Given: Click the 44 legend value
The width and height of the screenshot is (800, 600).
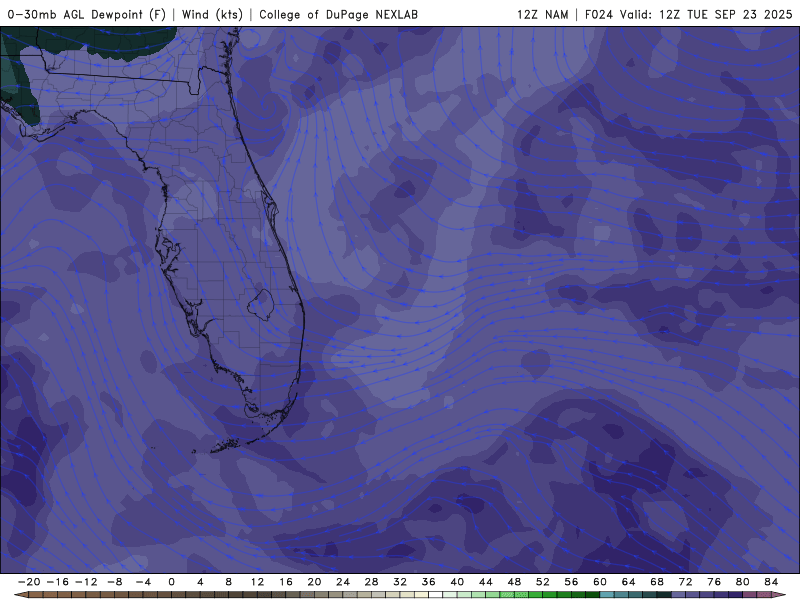Looking at the screenshot, I should (x=486, y=582).
